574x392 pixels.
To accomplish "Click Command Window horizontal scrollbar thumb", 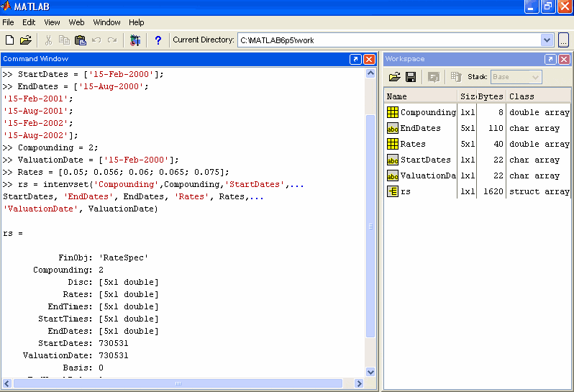I will [178, 383].
